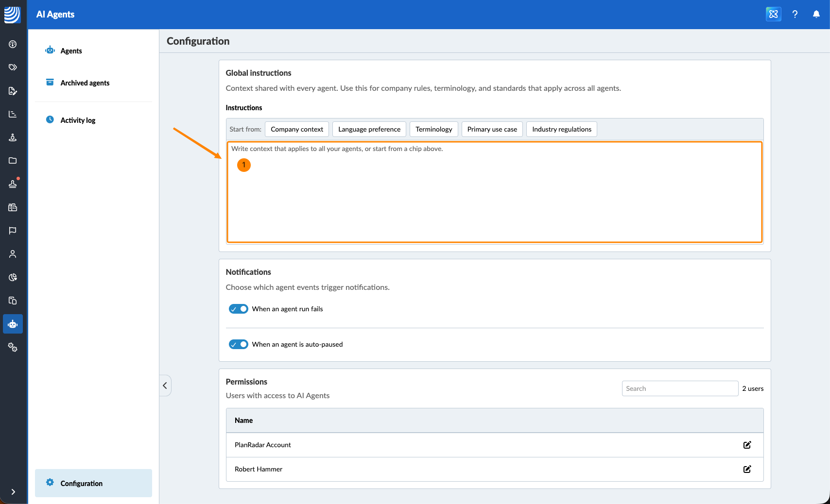
Task: Open the folder icon in sidebar
Action: coord(13,161)
